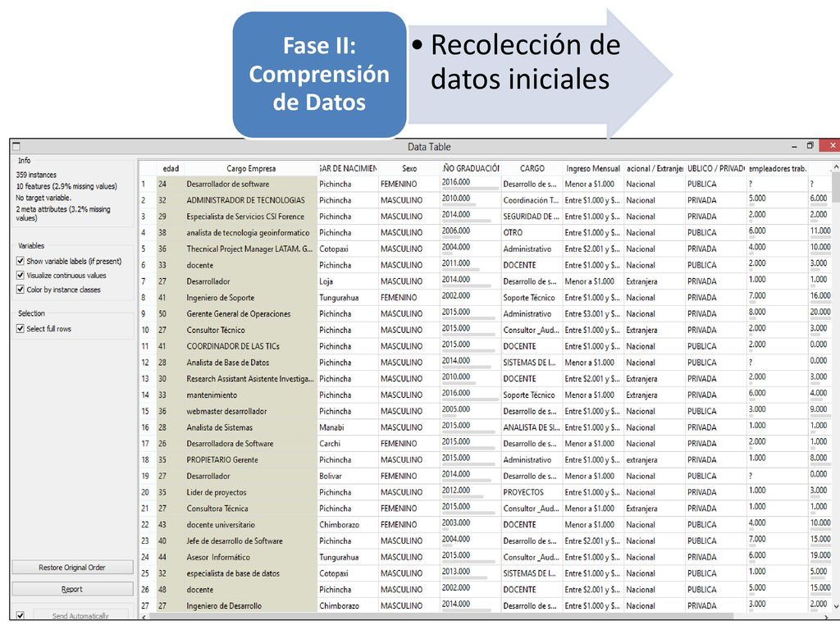Viewport: 840px width, 630px height.
Task: Toggle Show variable labels checkbox
Action: 21,261
